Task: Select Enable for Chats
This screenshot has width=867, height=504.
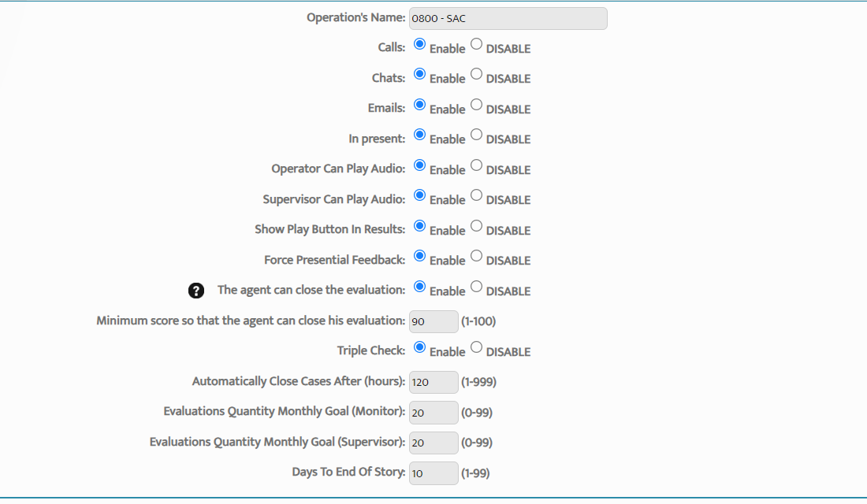Action: pyautogui.click(x=419, y=75)
